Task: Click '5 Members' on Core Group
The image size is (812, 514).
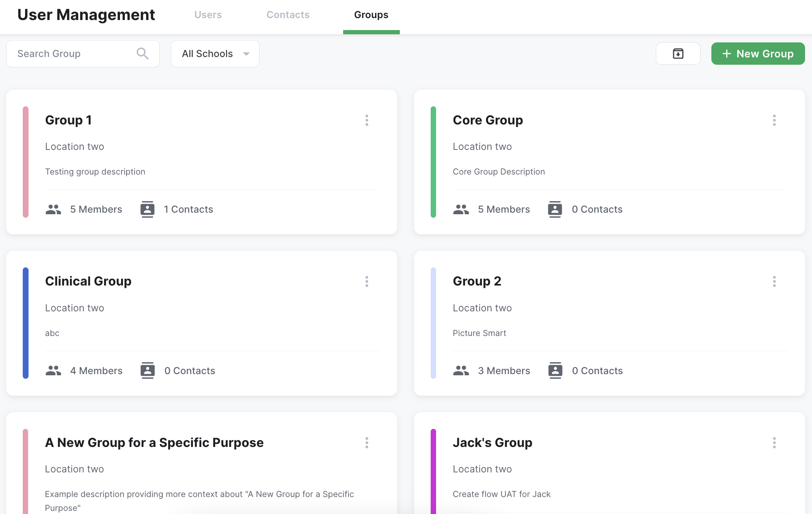Action: 504,209
